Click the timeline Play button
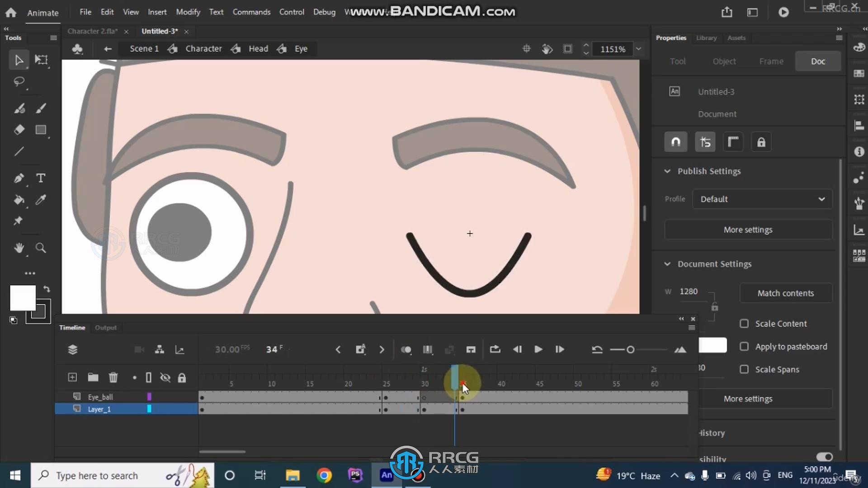This screenshot has height=488, width=868. pos(538,350)
